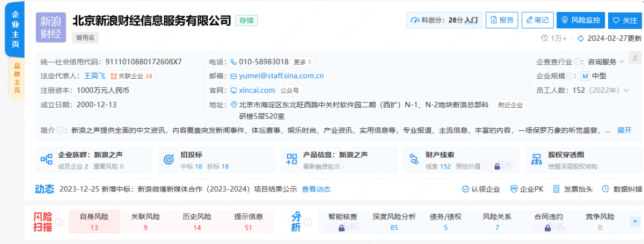Click the 风险监控 button
Image resolution: width=644 pixels, height=244 pixels.
pos(581,20)
